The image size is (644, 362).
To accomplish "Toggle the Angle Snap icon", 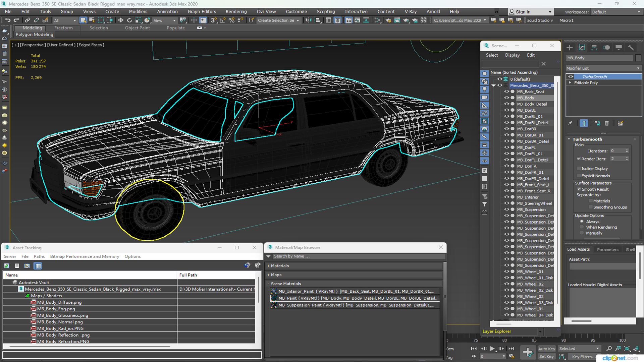I will 222,20.
